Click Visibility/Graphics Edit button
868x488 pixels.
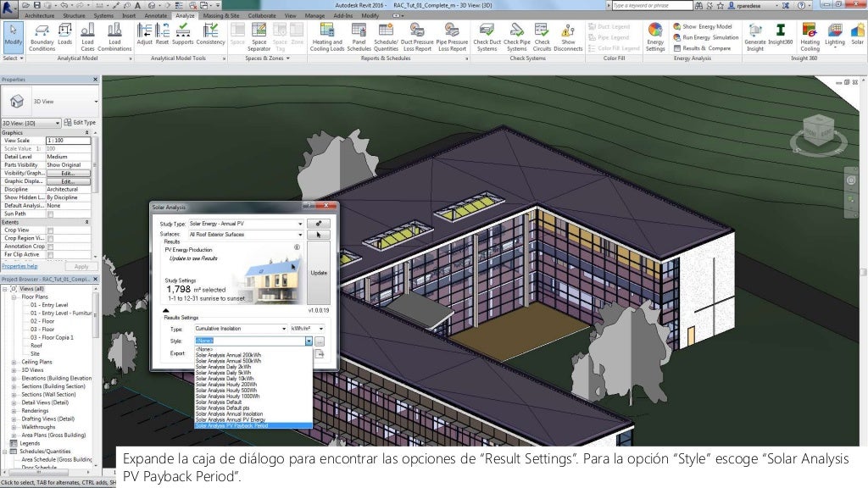[68, 173]
